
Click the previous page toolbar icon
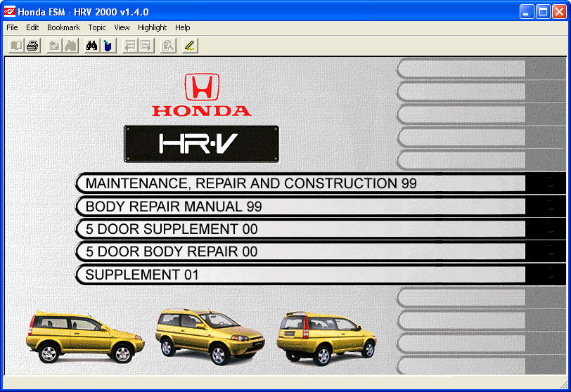[x=130, y=46]
